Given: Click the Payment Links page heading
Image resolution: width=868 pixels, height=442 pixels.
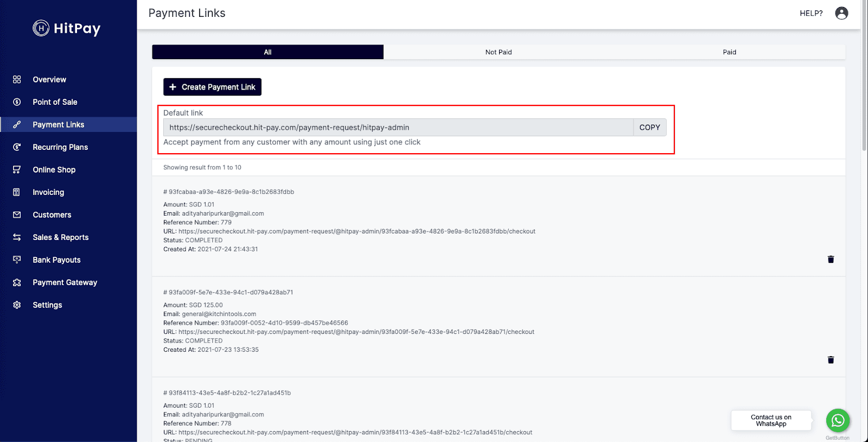Looking at the screenshot, I should [x=187, y=13].
